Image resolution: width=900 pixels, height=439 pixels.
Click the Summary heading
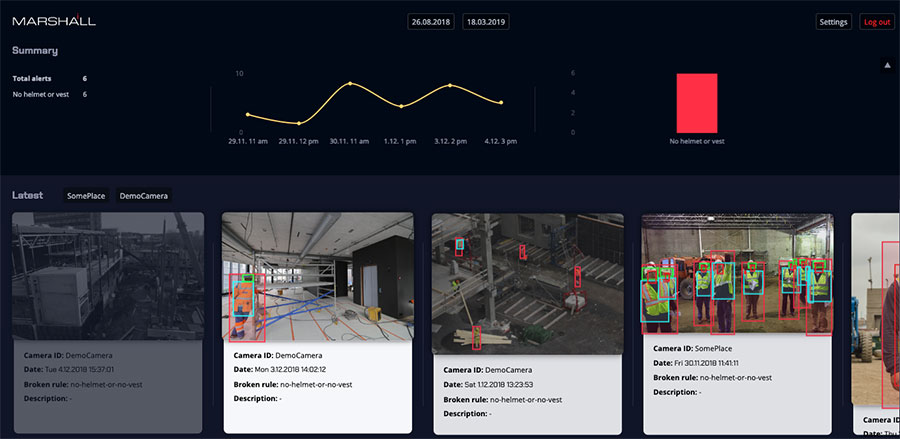pyautogui.click(x=35, y=50)
